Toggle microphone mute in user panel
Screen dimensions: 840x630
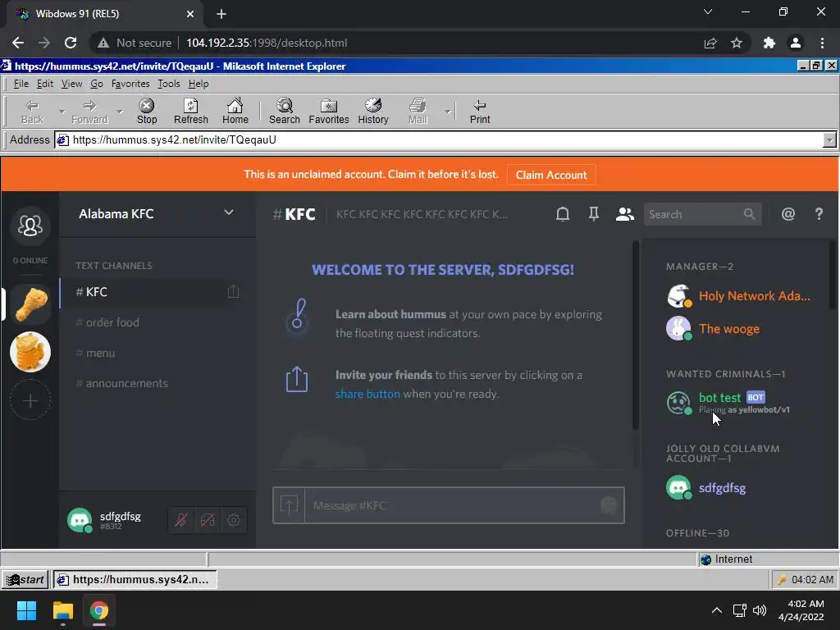coord(181,520)
